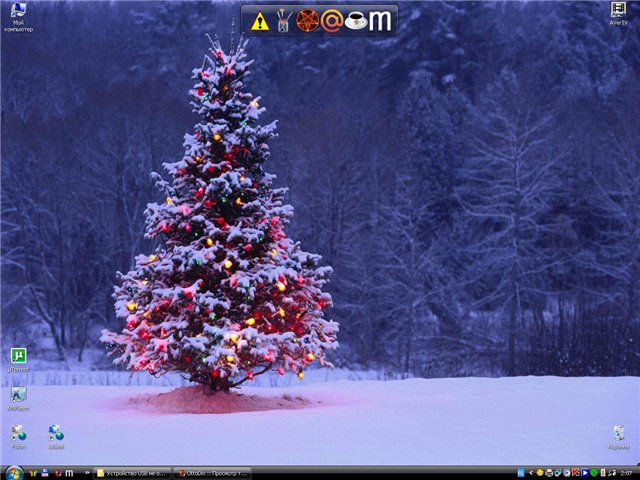This screenshot has height=480, width=640.
Task: Click the orange @ mail dock icon
Action: 332,21
